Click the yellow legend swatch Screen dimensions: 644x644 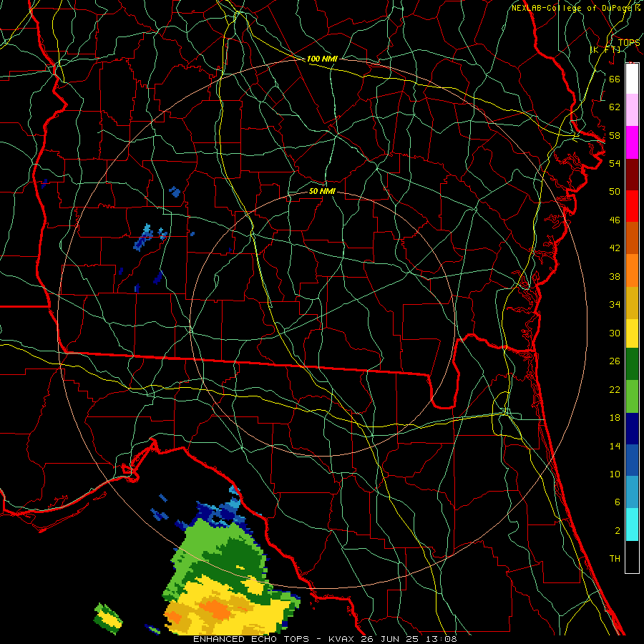(632, 333)
